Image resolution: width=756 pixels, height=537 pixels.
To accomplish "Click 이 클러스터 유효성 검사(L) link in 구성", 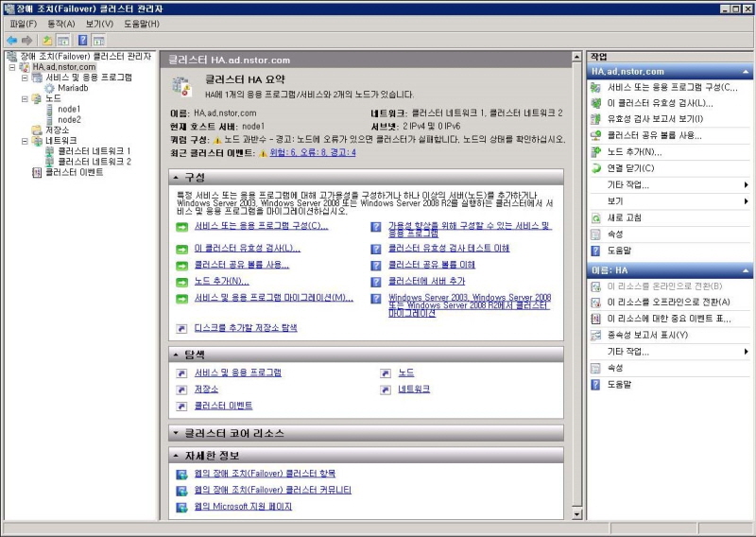I will point(248,249).
